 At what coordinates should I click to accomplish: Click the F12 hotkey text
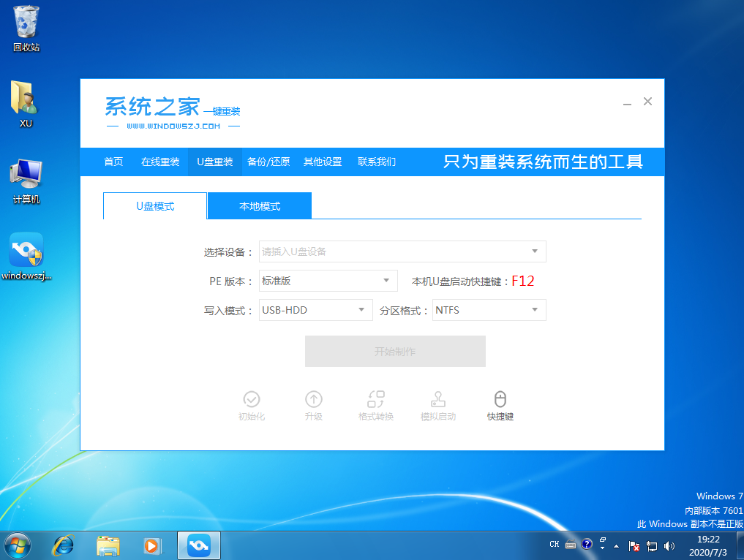click(523, 281)
